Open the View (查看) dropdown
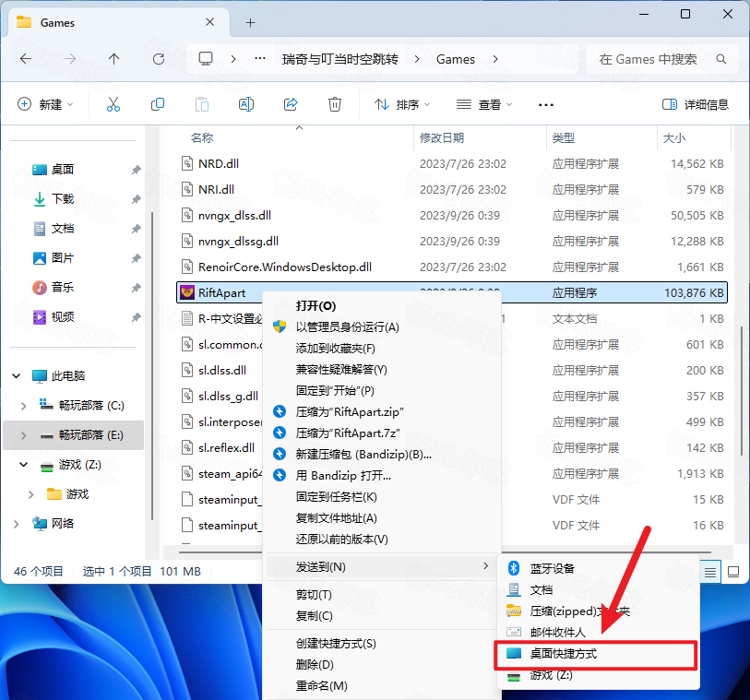This screenshot has width=750, height=700. 484,104
